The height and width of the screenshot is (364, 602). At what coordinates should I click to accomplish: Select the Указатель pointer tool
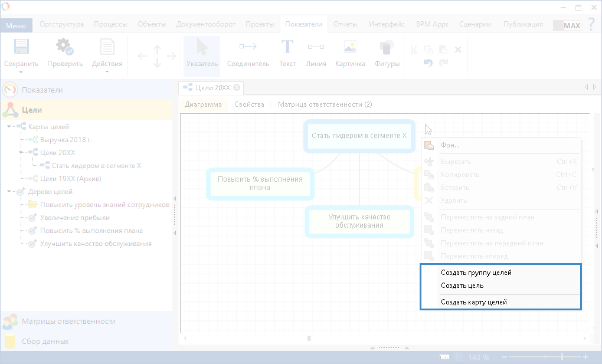pos(202,48)
